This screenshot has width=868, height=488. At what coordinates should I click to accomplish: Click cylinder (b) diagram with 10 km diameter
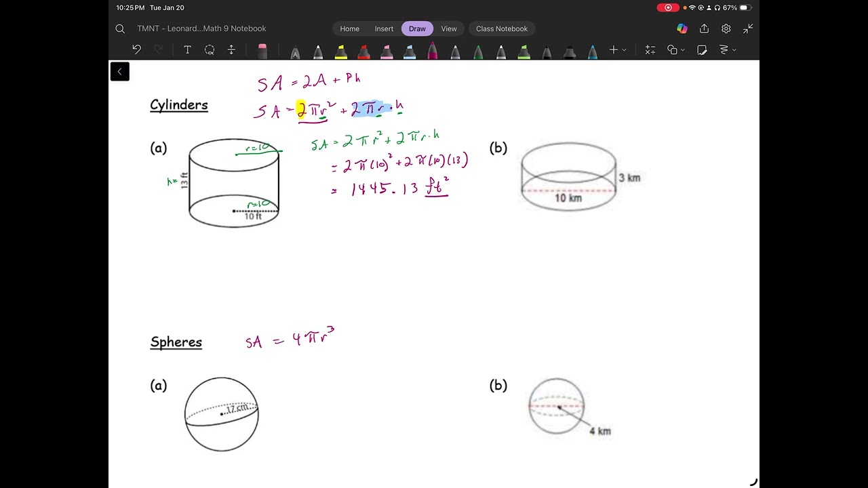(580, 178)
